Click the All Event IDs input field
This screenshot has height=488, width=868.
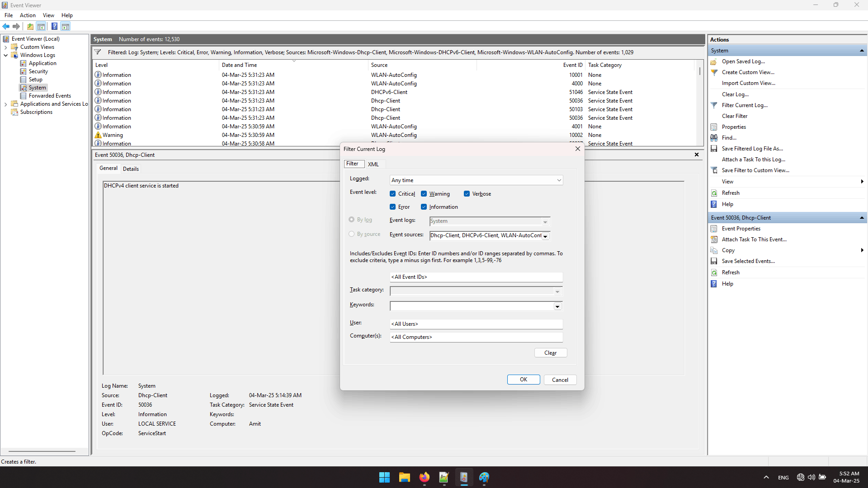click(x=476, y=277)
